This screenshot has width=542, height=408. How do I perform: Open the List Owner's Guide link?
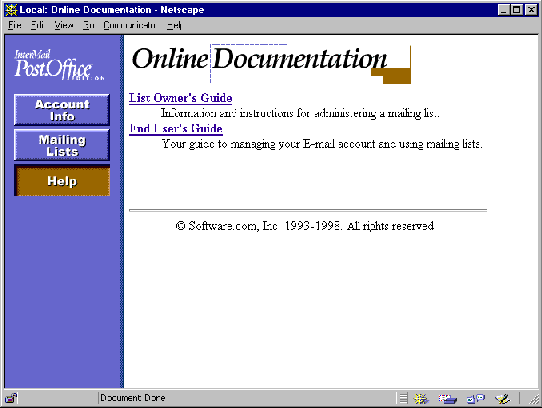coord(180,98)
